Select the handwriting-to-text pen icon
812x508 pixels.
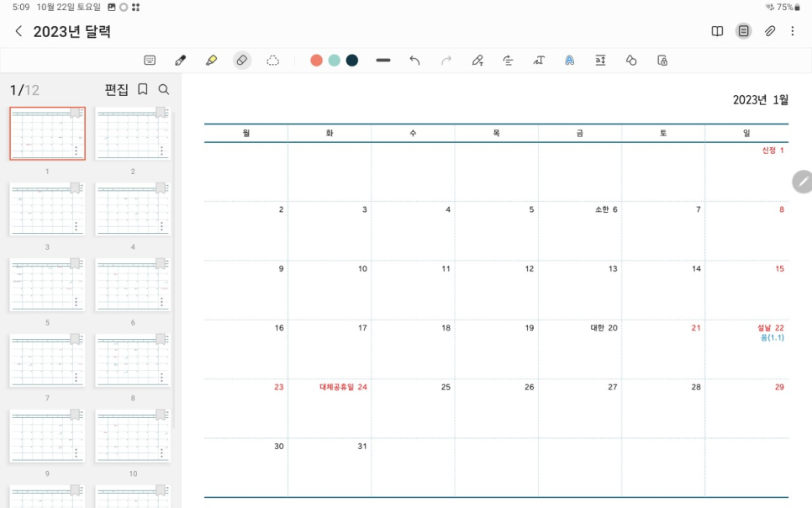click(477, 60)
